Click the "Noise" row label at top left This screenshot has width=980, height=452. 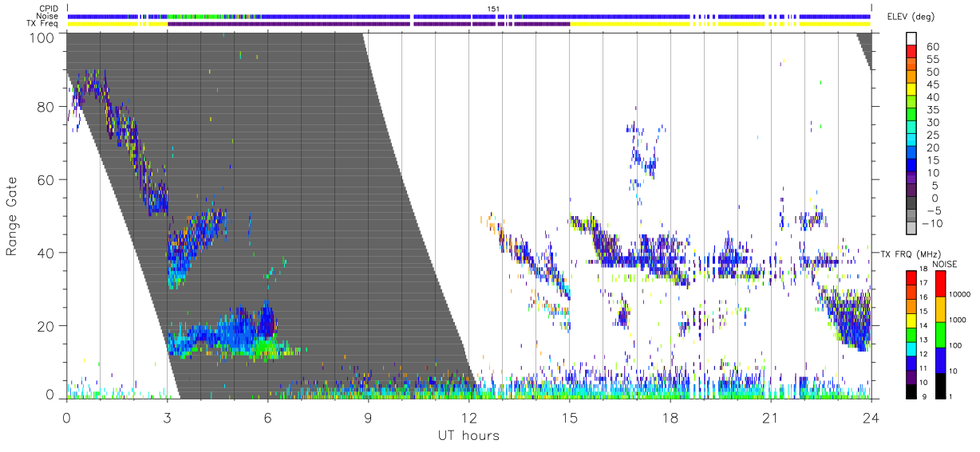point(47,16)
